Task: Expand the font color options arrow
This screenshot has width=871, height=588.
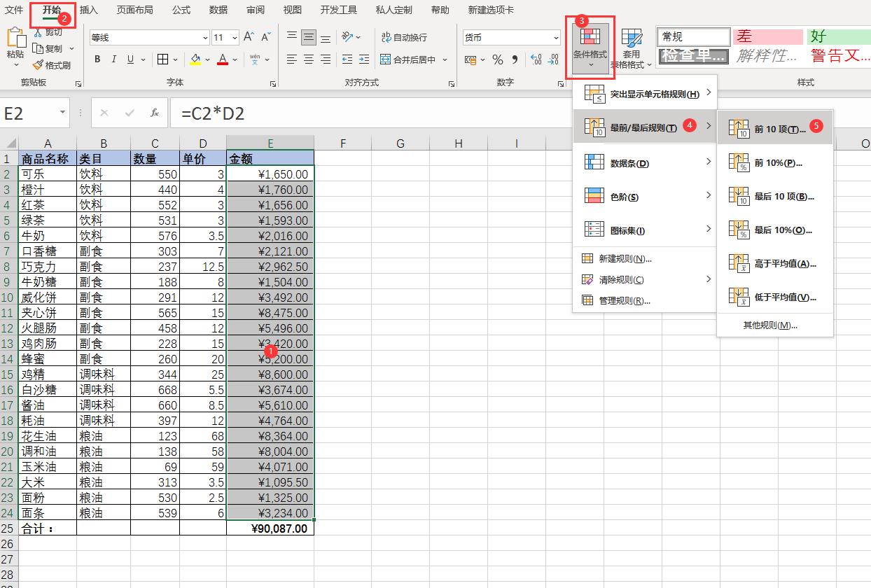Action: (235, 59)
